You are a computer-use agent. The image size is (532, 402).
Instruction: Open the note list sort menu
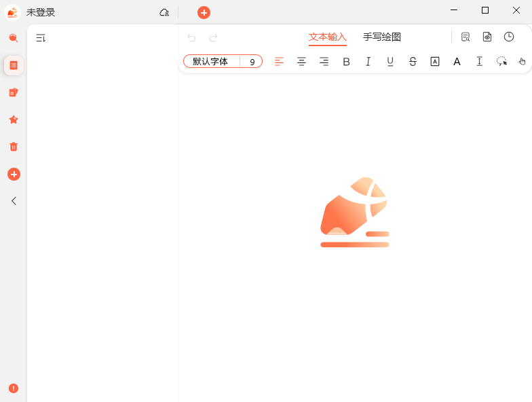click(41, 38)
